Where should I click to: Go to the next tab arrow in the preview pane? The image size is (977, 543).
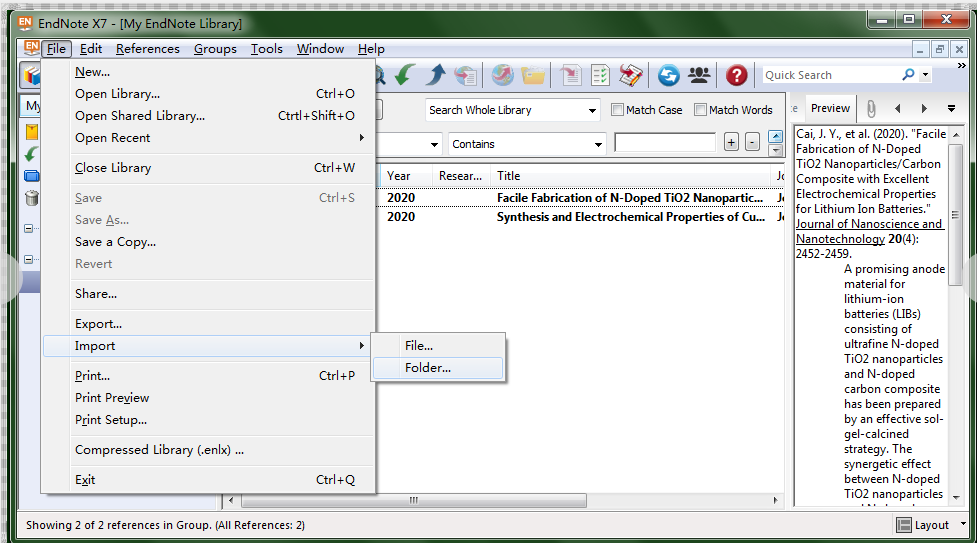(924, 108)
